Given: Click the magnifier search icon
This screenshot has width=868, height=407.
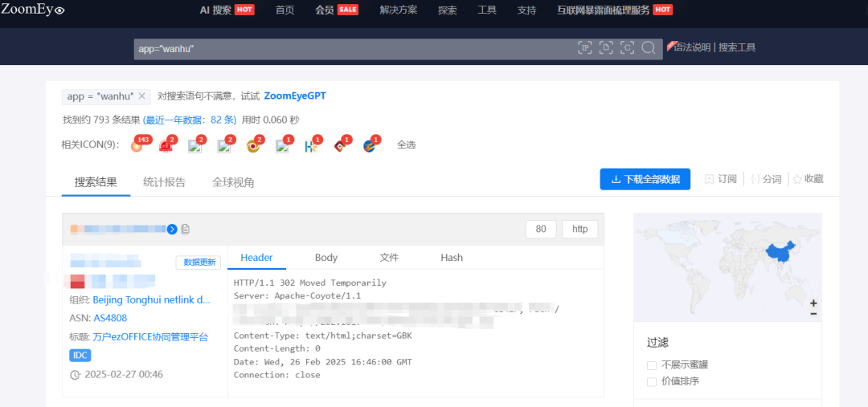Looking at the screenshot, I should [x=649, y=47].
